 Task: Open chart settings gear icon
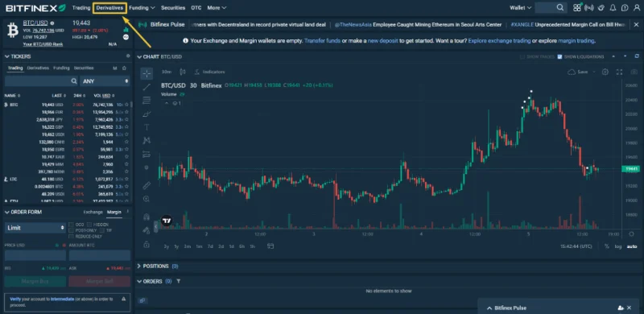click(x=605, y=72)
